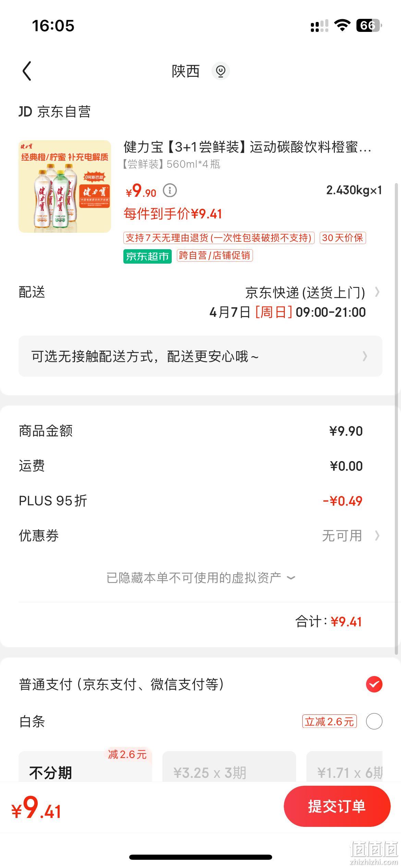Expand 已隐藏本单不可使用的虚拟资产 section
This screenshot has height=868, width=401.
click(x=200, y=578)
